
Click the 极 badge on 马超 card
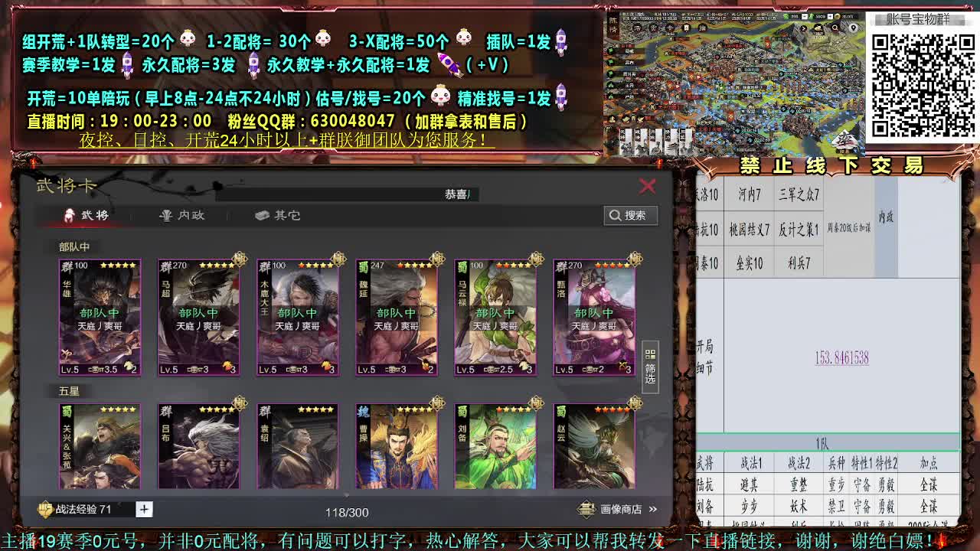pyautogui.click(x=240, y=259)
